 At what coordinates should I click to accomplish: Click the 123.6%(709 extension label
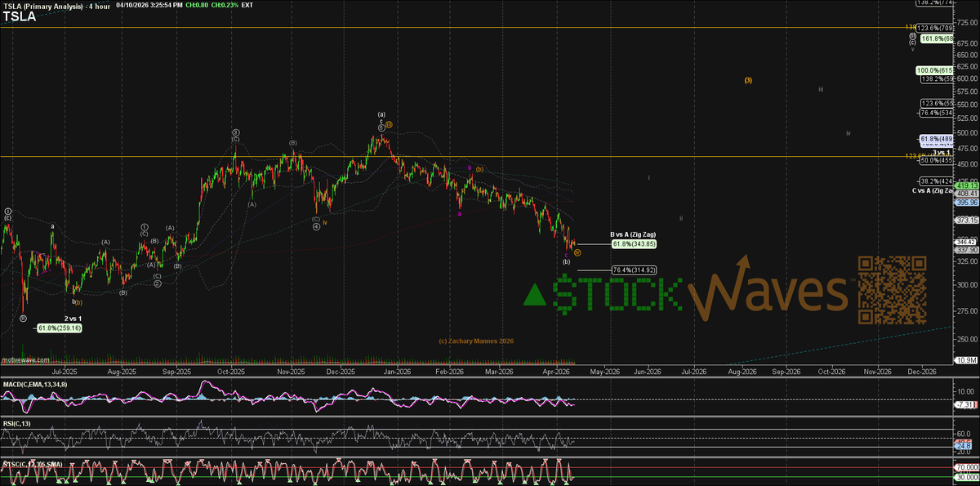click(936, 28)
